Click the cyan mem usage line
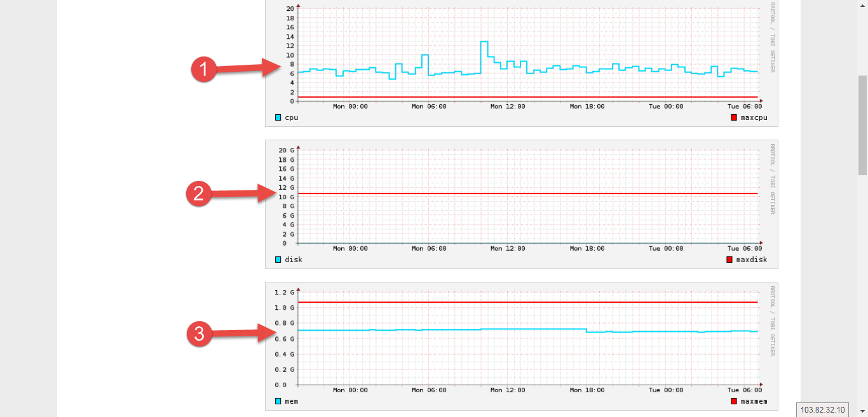 click(x=527, y=329)
